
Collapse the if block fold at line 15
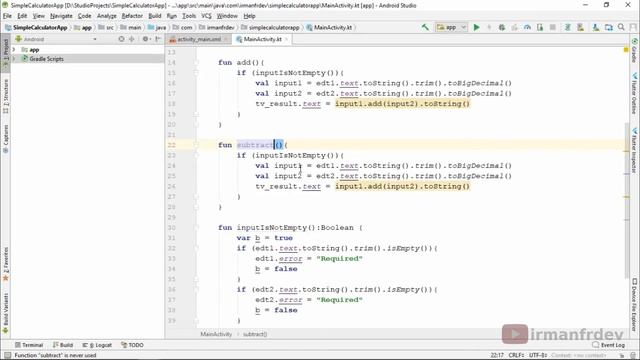pyautogui.click(x=196, y=73)
